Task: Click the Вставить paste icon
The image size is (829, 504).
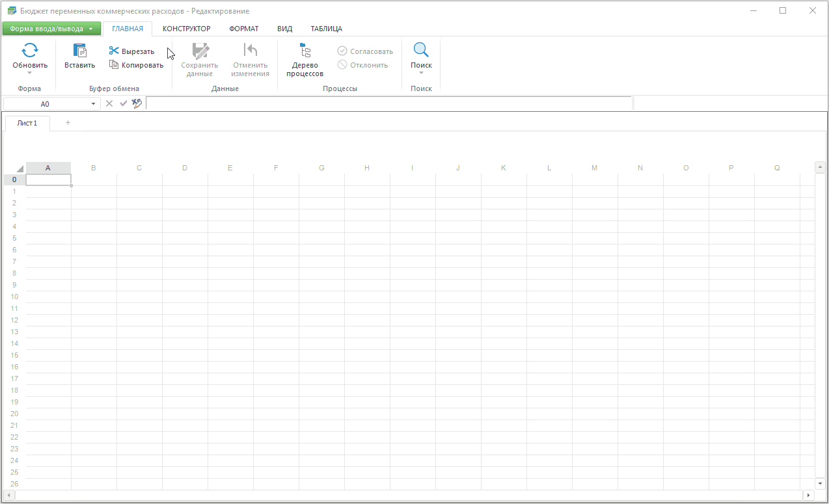Action: [x=79, y=51]
